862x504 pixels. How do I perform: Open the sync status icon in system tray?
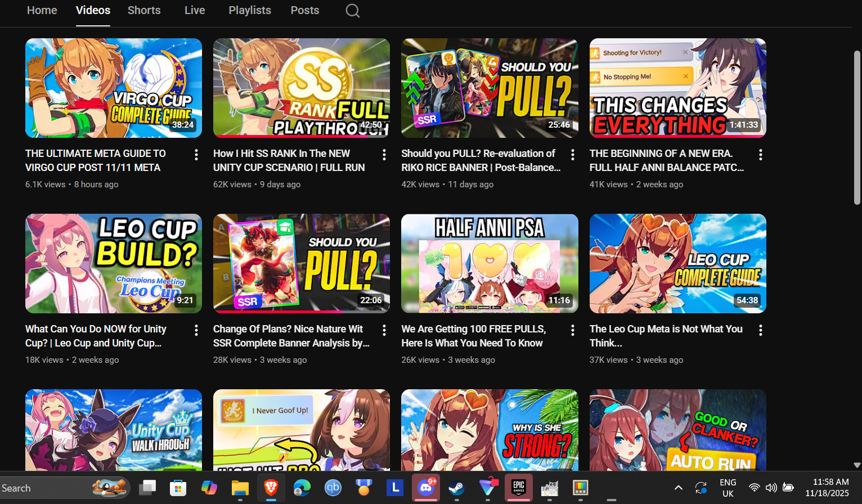coord(701,488)
